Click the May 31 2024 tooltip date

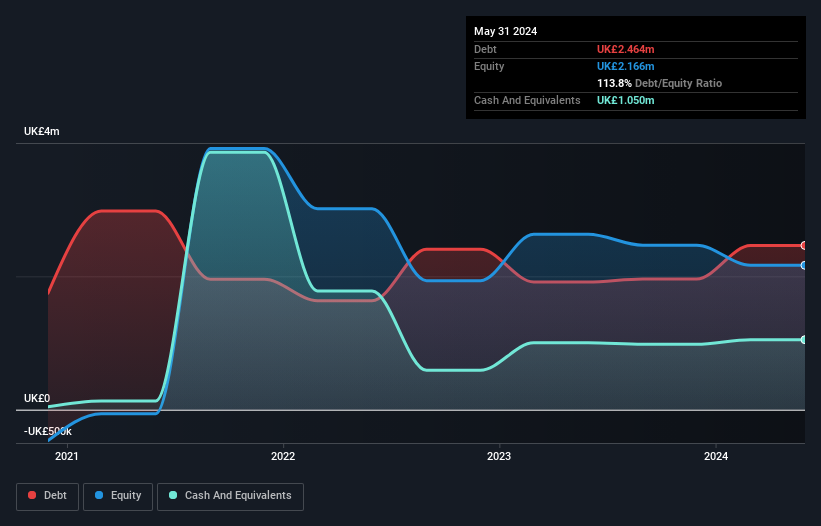pyautogui.click(x=505, y=31)
